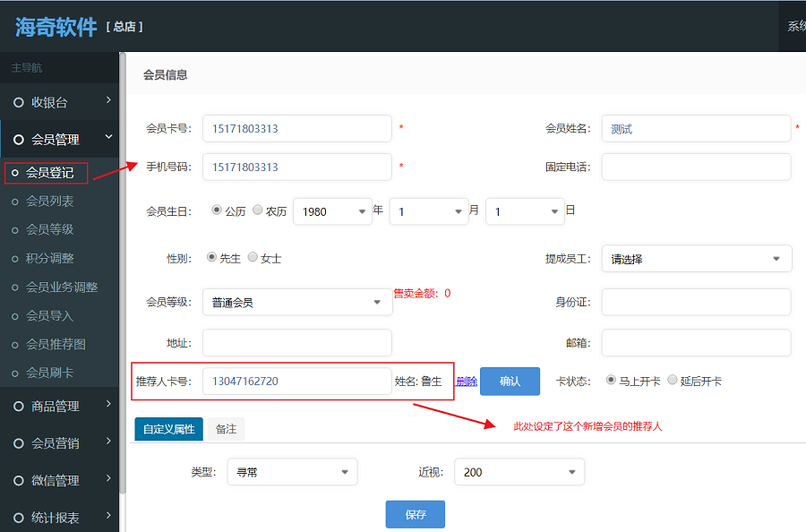806x532 pixels.
Task: Select 女士 gender radio button
Action: click(x=253, y=257)
